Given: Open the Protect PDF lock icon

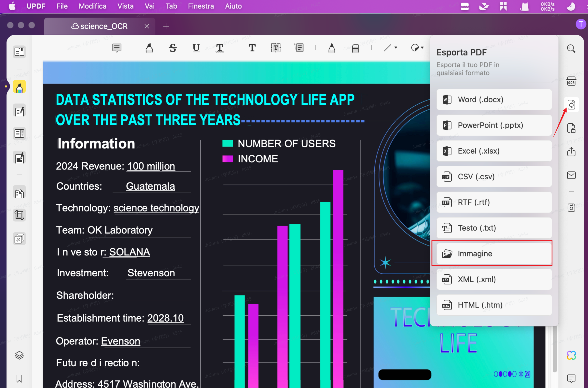Looking at the screenshot, I should point(571,128).
